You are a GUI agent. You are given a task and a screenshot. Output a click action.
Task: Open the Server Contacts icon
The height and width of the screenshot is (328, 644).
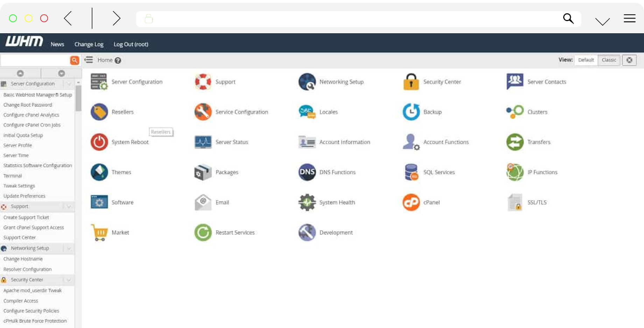click(x=515, y=82)
